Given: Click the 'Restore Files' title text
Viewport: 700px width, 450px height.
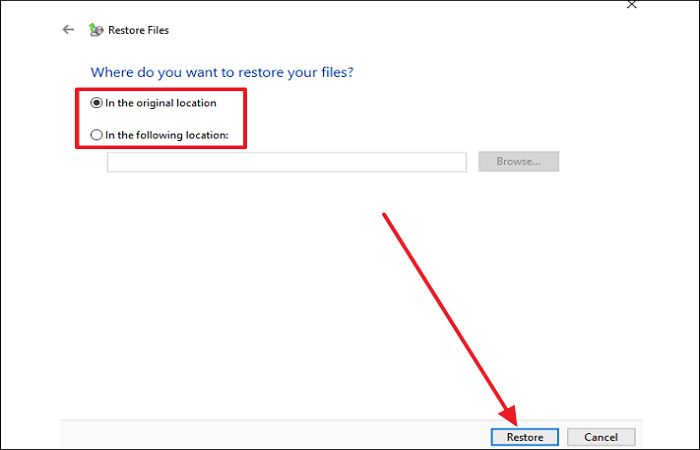Looking at the screenshot, I should (141, 30).
